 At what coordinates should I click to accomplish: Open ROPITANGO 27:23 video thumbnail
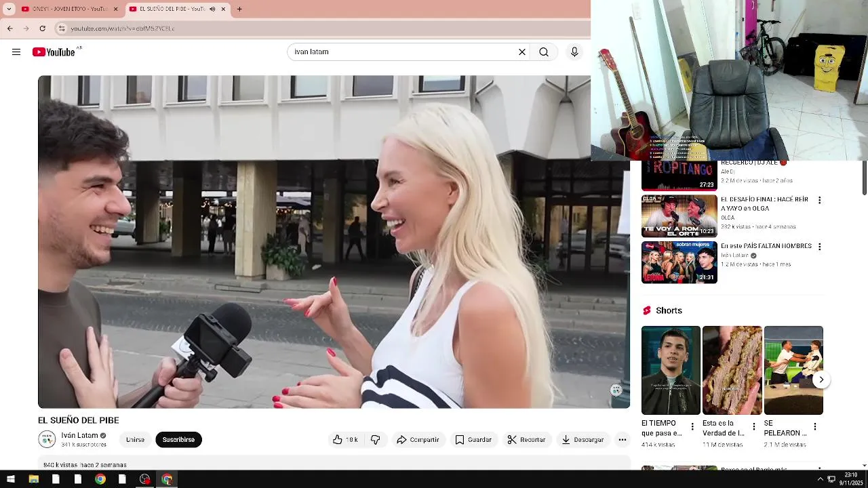pos(679,176)
